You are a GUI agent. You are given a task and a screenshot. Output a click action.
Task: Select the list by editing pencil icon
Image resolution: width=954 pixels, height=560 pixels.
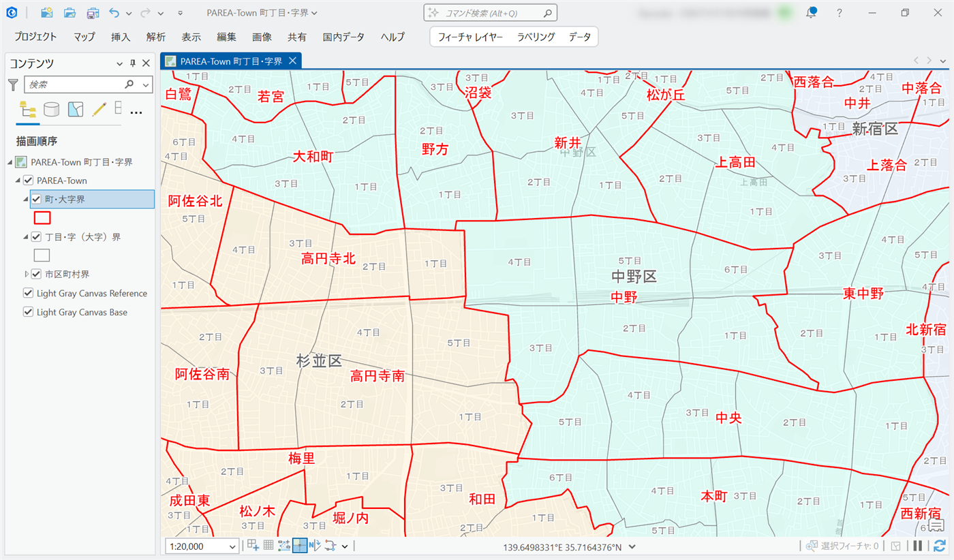[99, 110]
